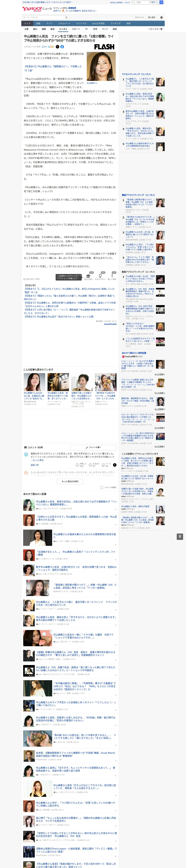Image resolution: width=186 pixels, height=868 pixels.
Task: Open the comment bubble showing 55
Action: tap(44, 47)
